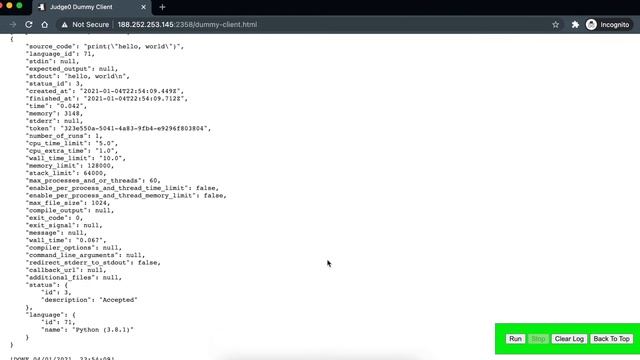
Task: Click the "time": "0.042" line
Action: (x=56, y=106)
